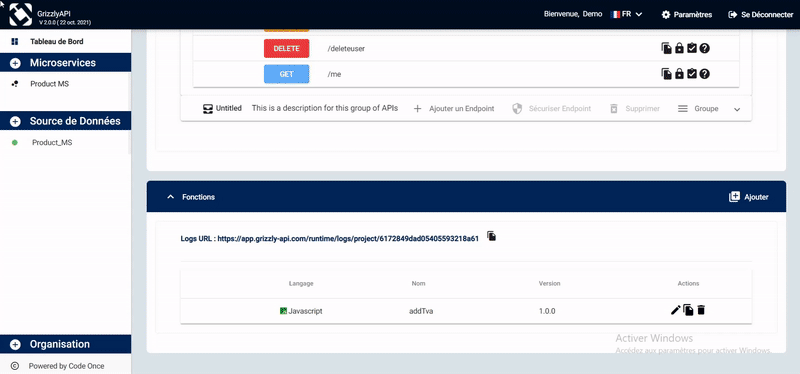Collapse the Fonctions section chevron
The height and width of the screenshot is (374, 800).
(170, 197)
